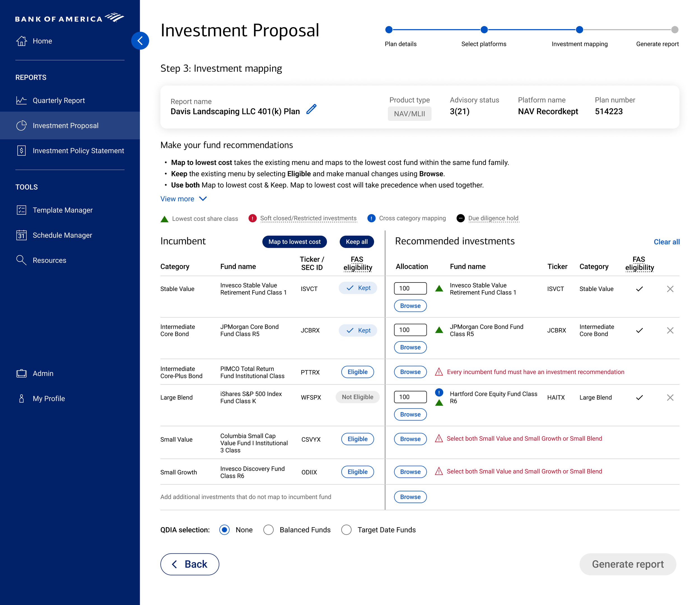The image size is (700, 605).
Task: Click allocation field for Hartford Core Equity
Action: pyautogui.click(x=410, y=397)
